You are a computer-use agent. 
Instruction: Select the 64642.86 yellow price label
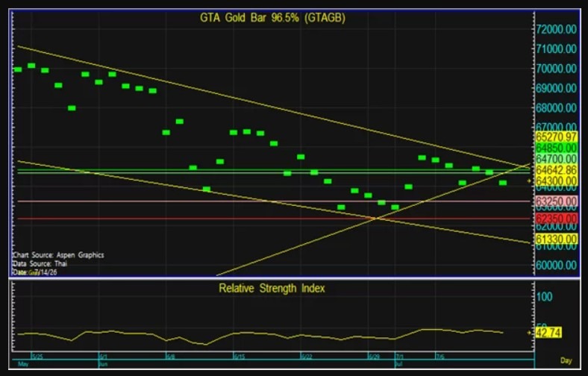click(x=556, y=170)
